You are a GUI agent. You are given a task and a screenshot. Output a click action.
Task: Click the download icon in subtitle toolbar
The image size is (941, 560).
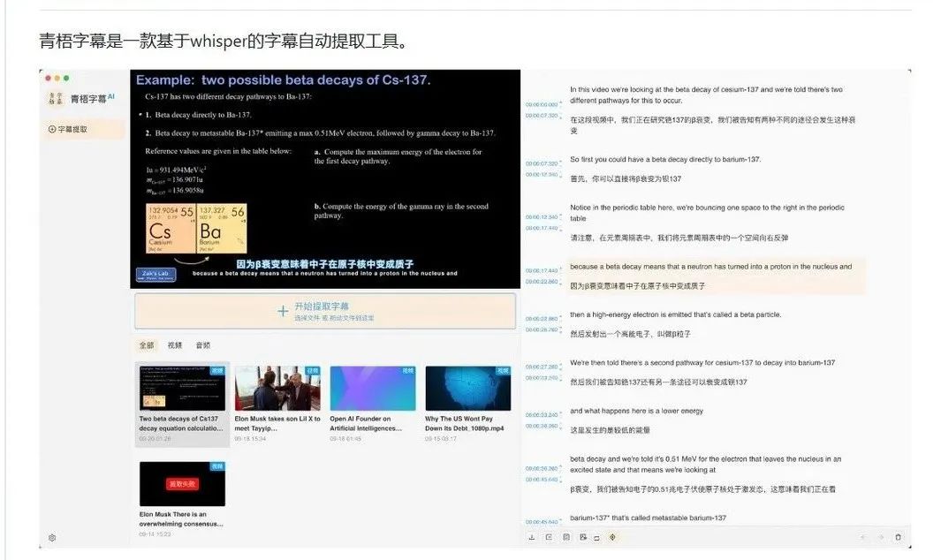click(x=532, y=537)
